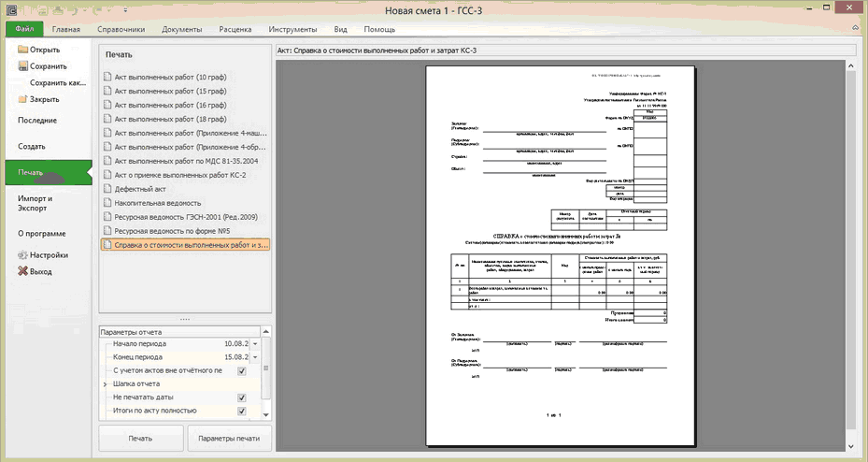The height and width of the screenshot is (462, 868).
Task: Click the Параметры печати button
Action: tap(229, 438)
